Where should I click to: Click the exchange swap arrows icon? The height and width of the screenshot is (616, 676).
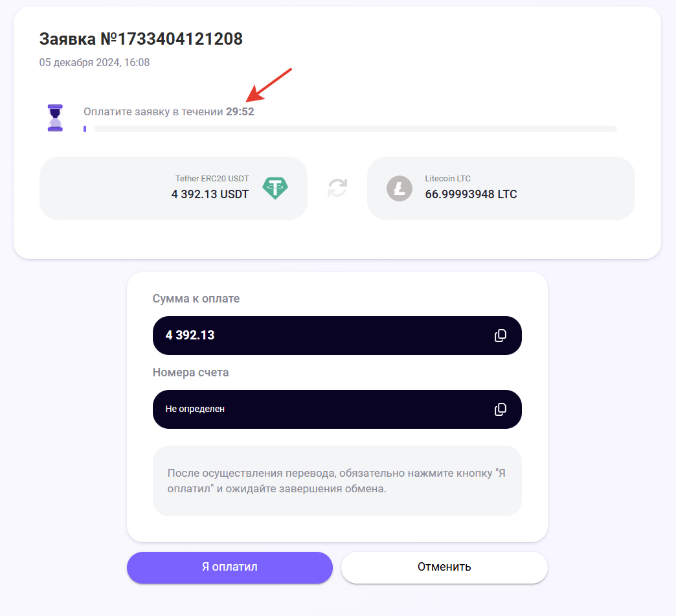tap(337, 188)
